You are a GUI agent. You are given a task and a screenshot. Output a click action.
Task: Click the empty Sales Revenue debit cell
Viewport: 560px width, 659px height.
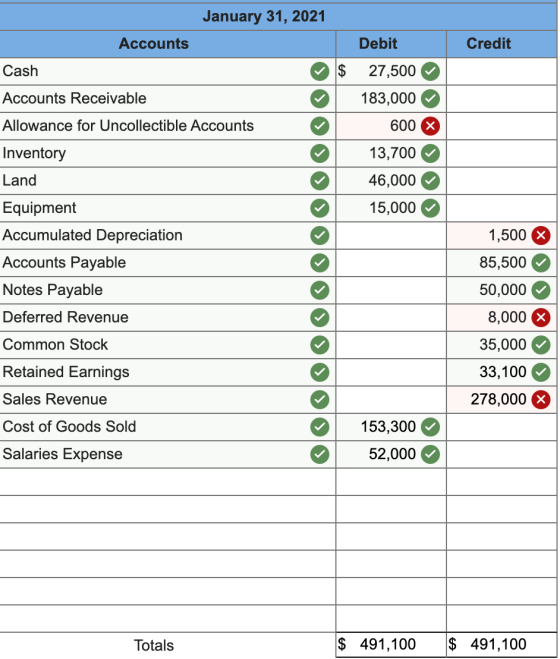[391, 399]
